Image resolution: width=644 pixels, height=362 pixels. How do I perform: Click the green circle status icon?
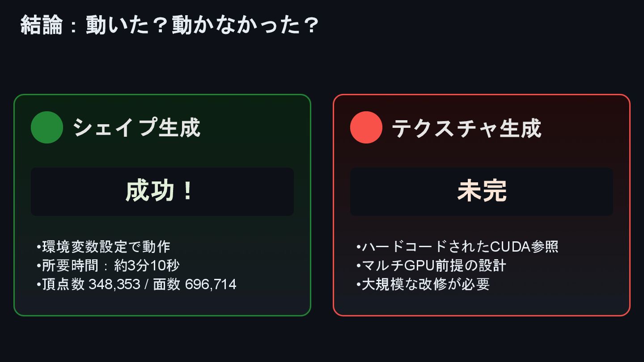coord(47,127)
